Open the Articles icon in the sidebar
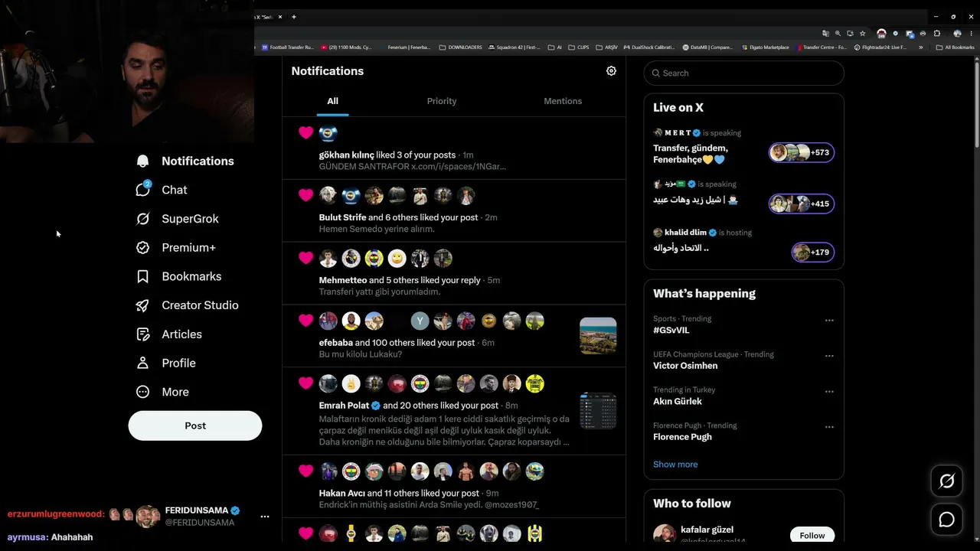The width and height of the screenshot is (980, 551). (142, 334)
